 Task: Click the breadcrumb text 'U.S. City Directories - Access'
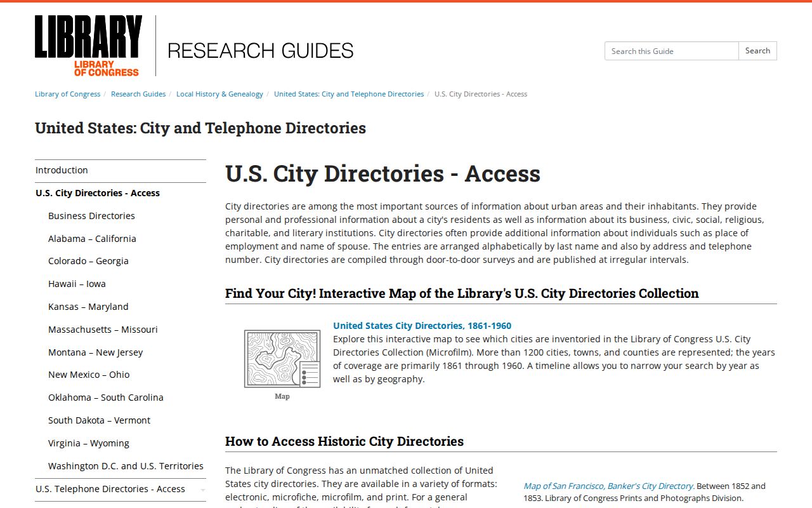481,94
